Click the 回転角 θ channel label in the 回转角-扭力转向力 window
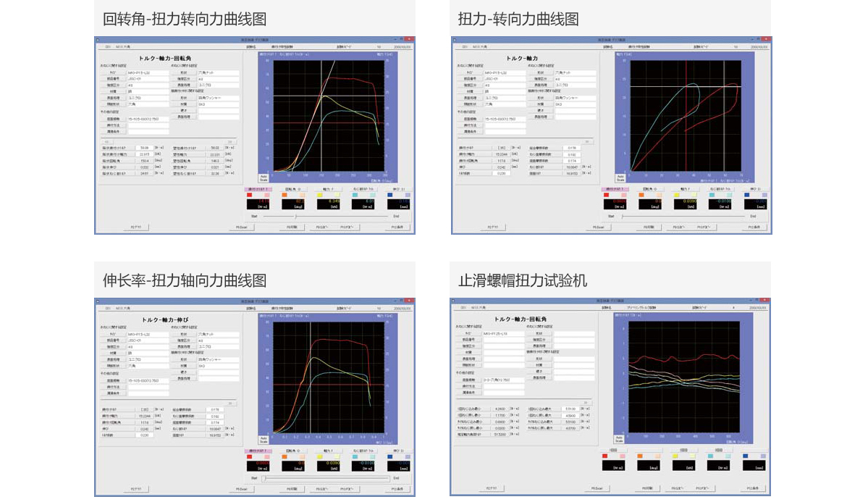Viewport: 868px width, 502px height. 293,190
